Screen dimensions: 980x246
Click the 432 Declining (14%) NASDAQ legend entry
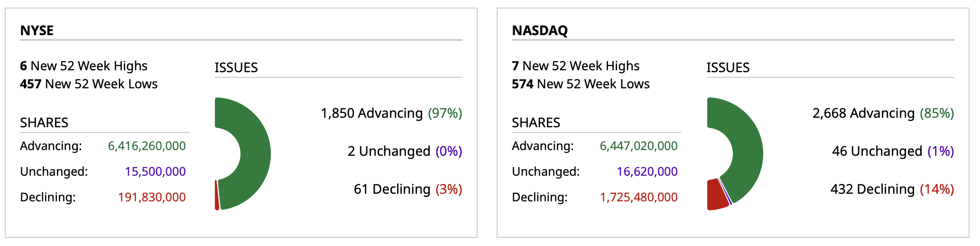[892, 189]
